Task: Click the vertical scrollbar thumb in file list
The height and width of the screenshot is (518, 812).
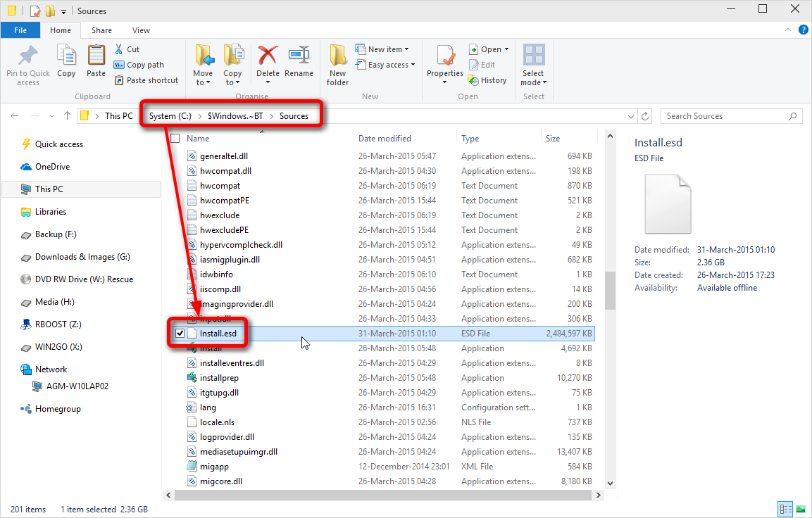Action: 610,290
